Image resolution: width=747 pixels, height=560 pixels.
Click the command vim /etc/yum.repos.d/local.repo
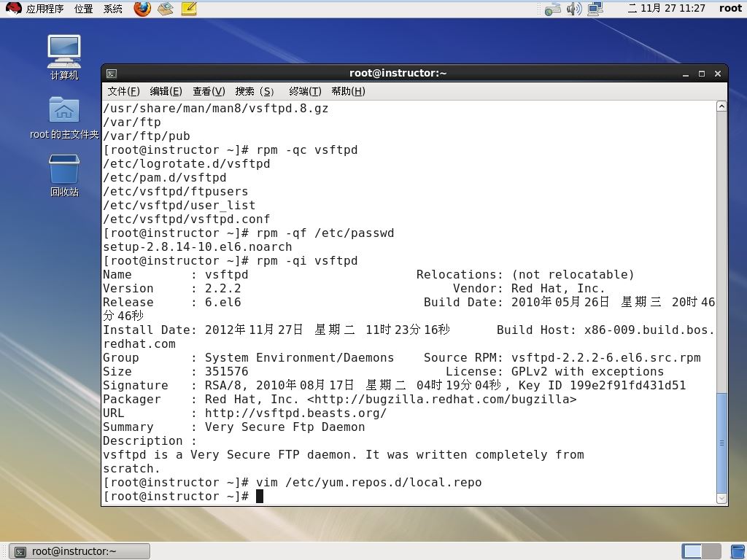pyautogui.click(x=368, y=482)
